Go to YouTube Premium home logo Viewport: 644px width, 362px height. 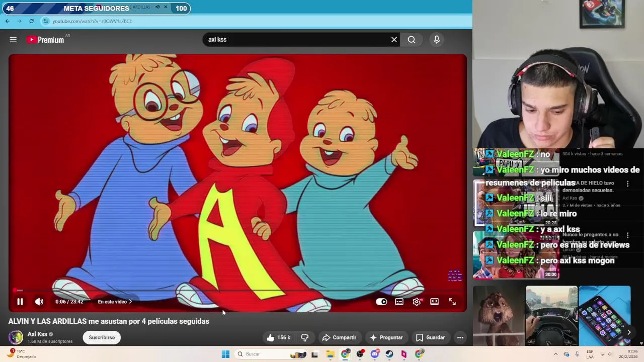click(x=46, y=40)
